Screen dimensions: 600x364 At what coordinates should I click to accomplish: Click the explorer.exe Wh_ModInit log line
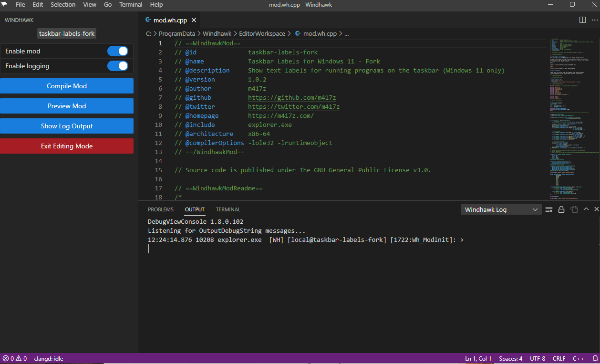tap(306, 240)
